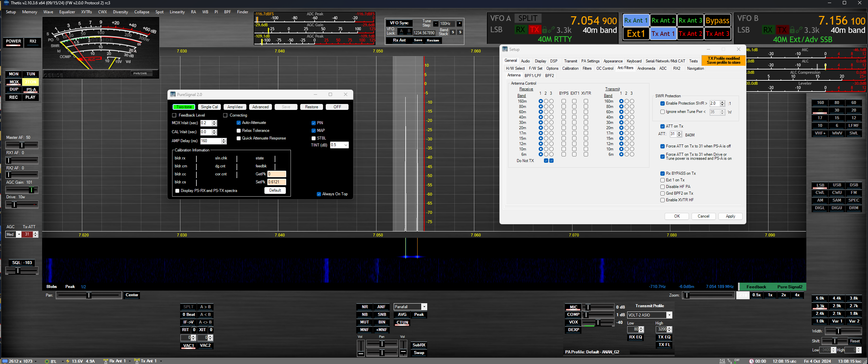Uncheck the Auto-Attenuate checkbox
The height and width of the screenshot is (364, 868).
tap(238, 123)
